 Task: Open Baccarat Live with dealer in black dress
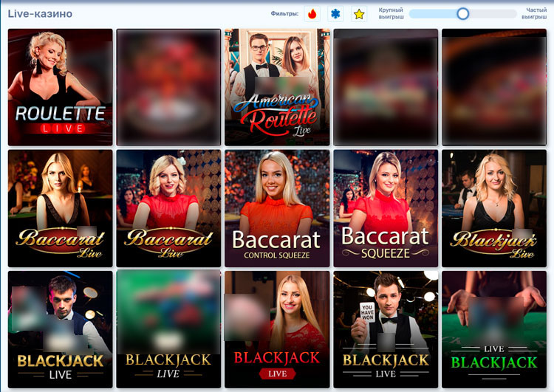[x=61, y=208]
